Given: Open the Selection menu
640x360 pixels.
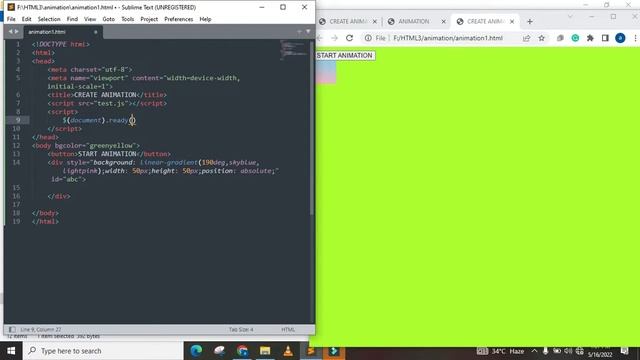Looking at the screenshot, I should coord(49,19).
